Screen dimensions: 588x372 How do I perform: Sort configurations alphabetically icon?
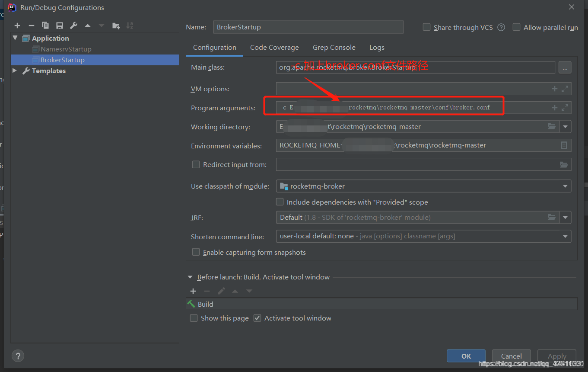(x=130, y=26)
